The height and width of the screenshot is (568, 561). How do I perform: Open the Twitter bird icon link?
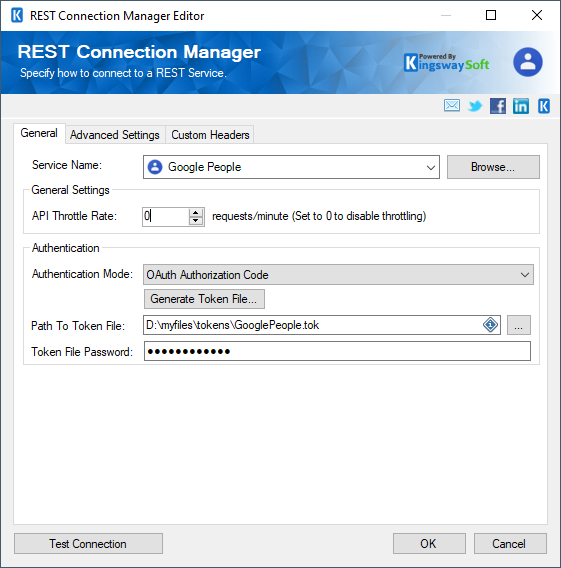475,106
